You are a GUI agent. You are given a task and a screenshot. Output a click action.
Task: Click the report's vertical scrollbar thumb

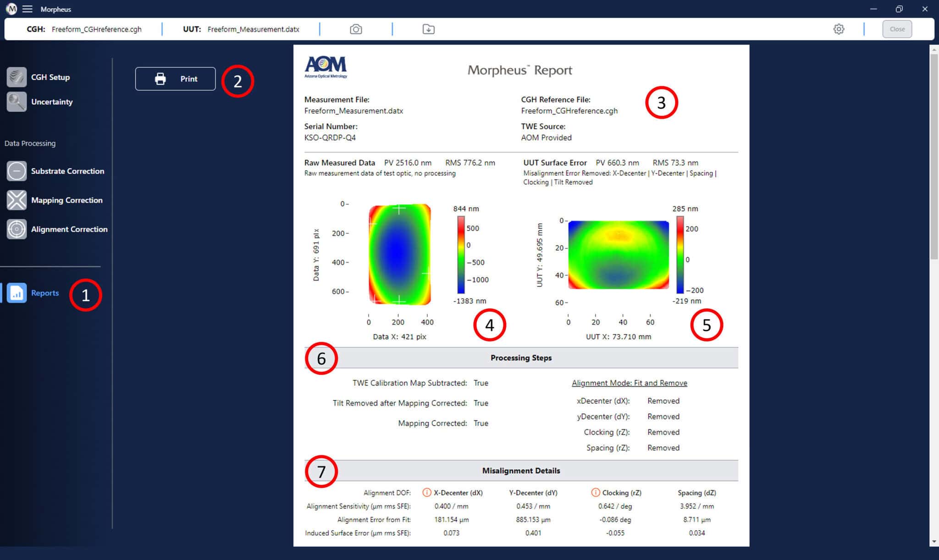point(934,156)
